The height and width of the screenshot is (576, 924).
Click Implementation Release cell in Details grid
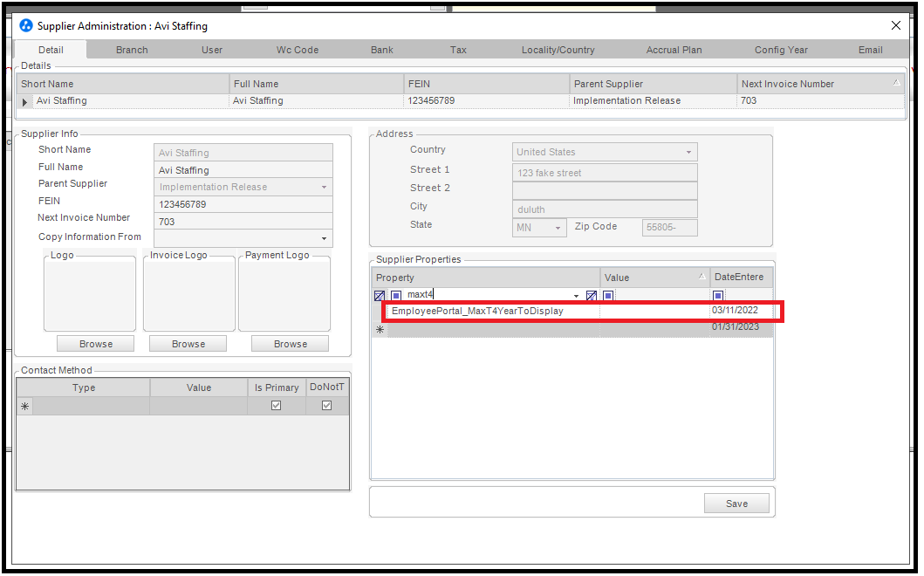[653, 101]
